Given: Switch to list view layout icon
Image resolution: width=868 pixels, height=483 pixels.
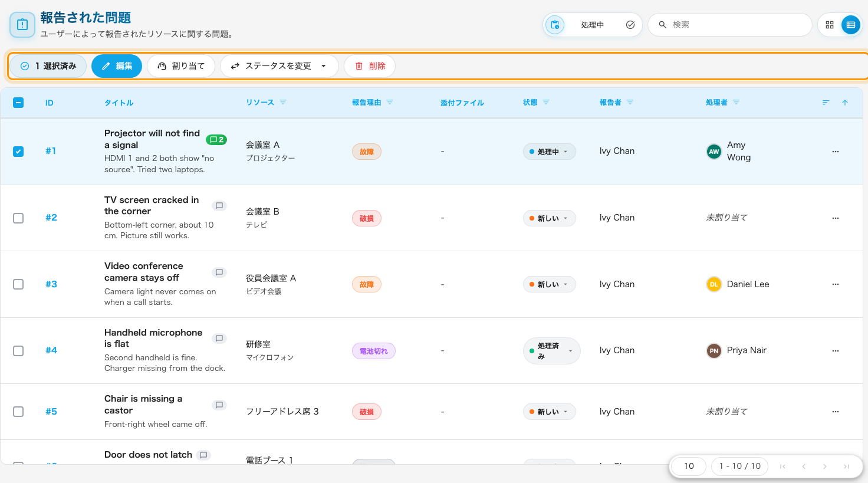Looking at the screenshot, I should click(x=850, y=25).
